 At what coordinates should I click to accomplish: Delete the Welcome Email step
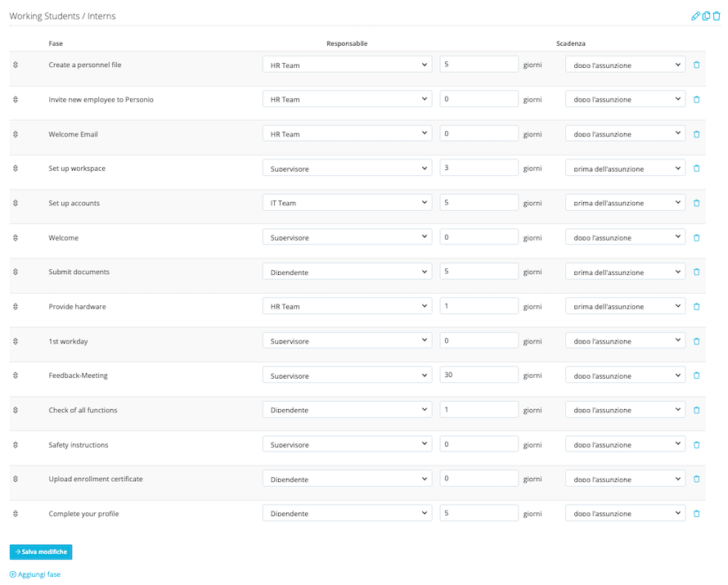coord(697,134)
